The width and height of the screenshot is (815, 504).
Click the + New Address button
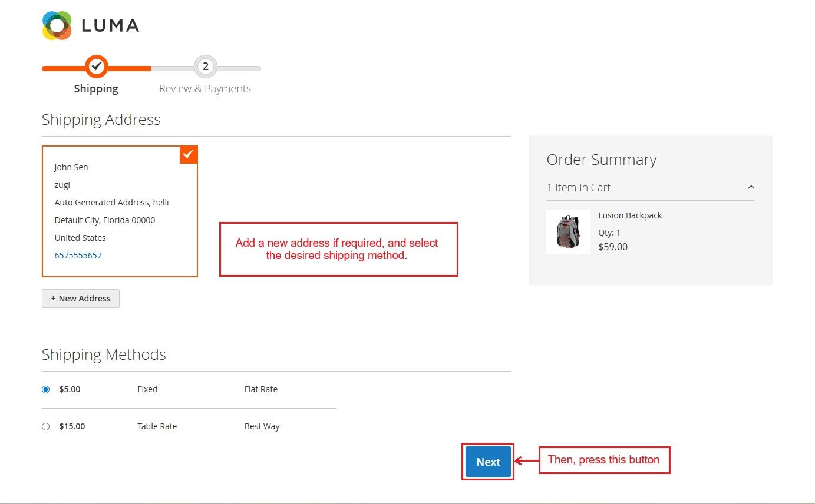81,299
